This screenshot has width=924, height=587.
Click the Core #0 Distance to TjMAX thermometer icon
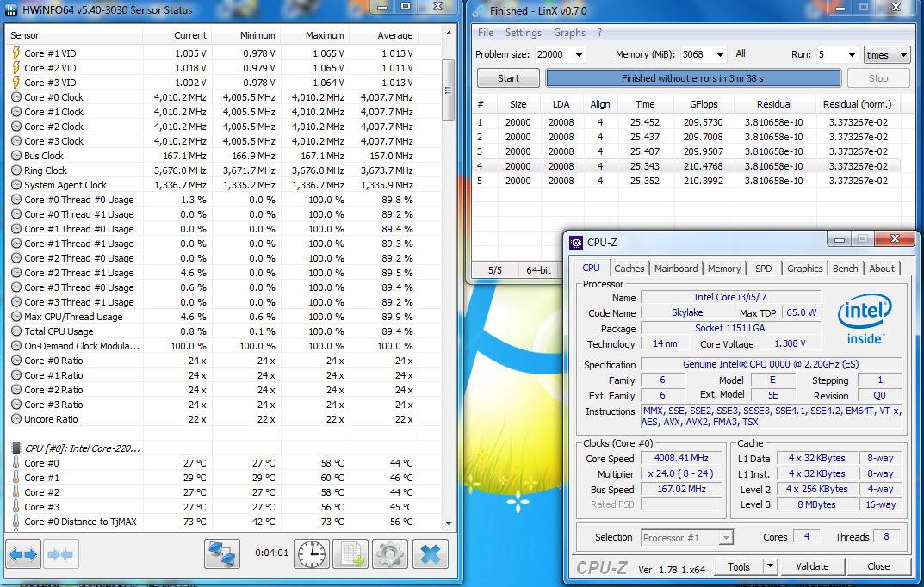point(16,521)
